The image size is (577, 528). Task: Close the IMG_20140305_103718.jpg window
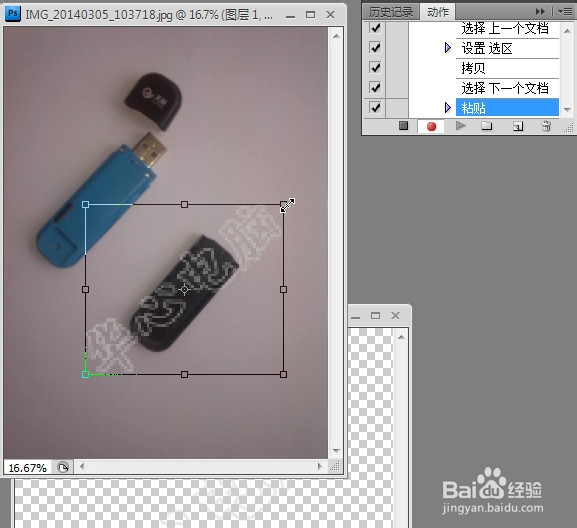tap(330, 15)
